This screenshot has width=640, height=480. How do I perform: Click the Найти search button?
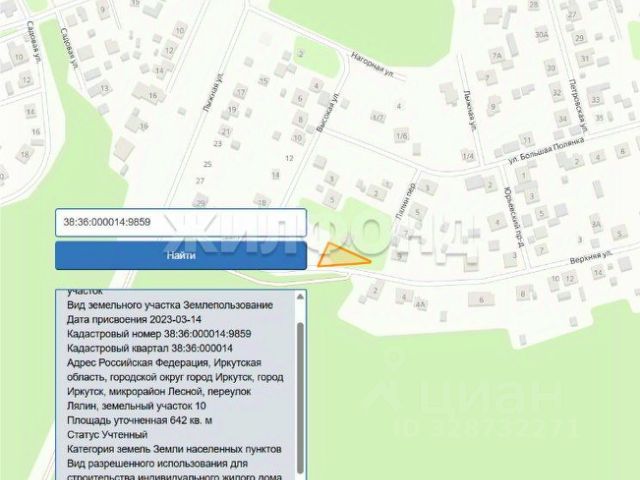coord(181,256)
